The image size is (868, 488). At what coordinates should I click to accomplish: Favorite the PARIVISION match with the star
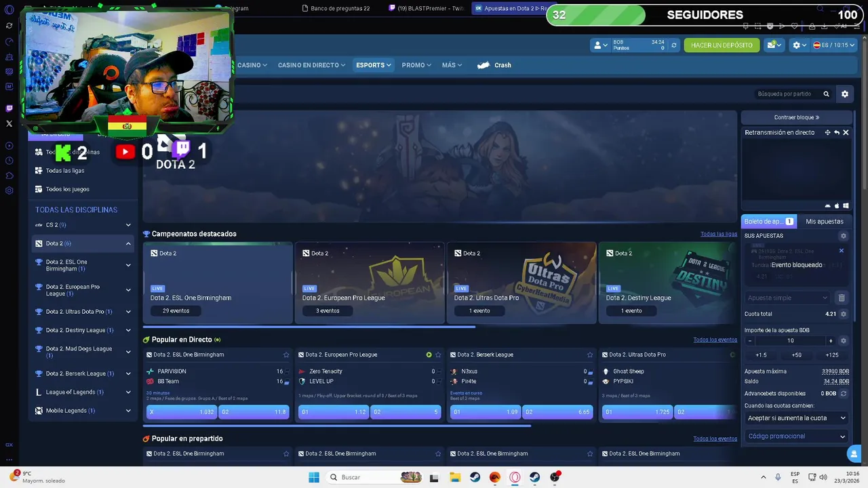[286, 354]
